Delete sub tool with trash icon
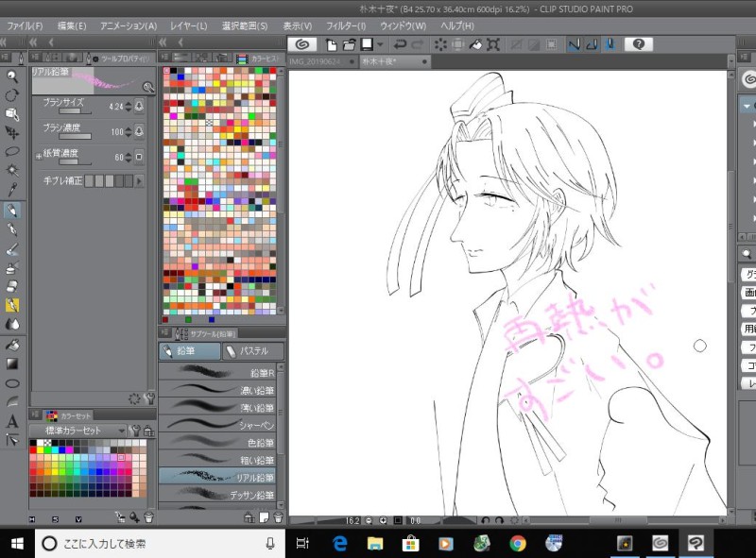The width and height of the screenshot is (756, 558). click(x=278, y=517)
